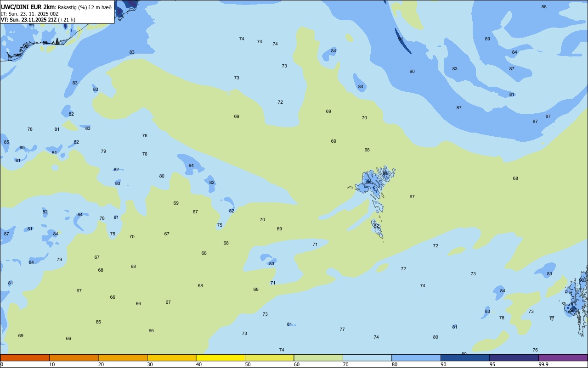
Task: Pick the pale blue 70–80 legend segment
Action: 367,358
